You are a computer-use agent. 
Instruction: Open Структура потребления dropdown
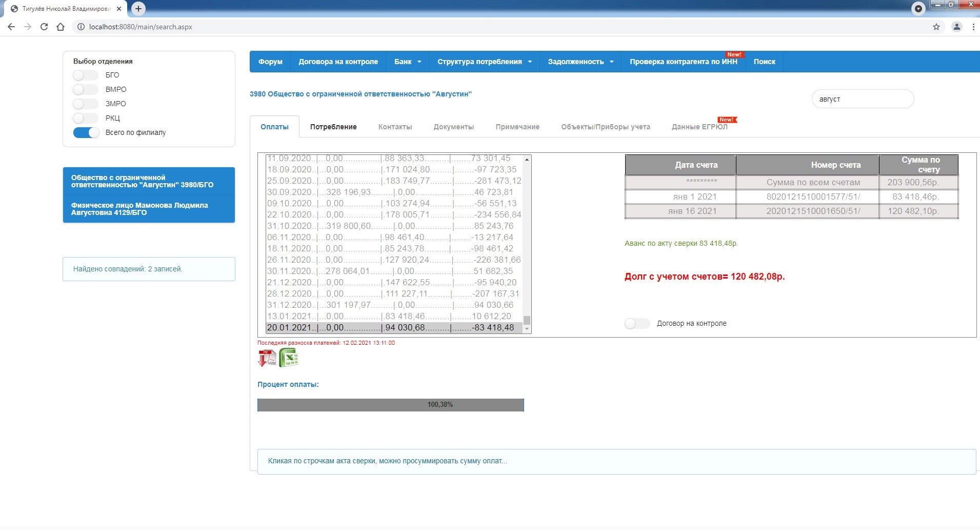(x=484, y=62)
